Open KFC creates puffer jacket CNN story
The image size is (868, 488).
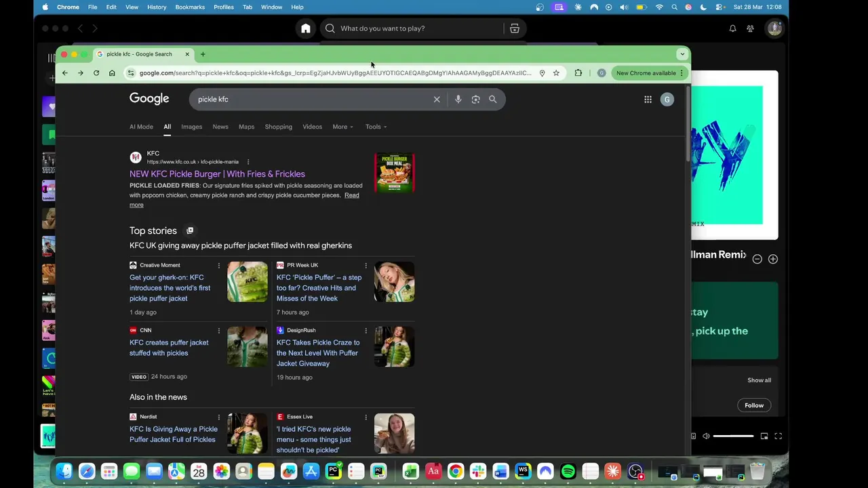(x=169, y=348)
